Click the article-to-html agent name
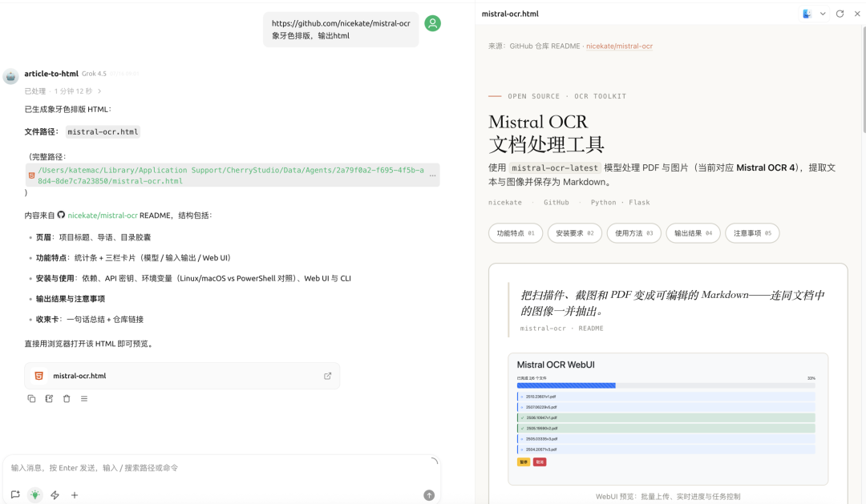 tap(51, 74)
